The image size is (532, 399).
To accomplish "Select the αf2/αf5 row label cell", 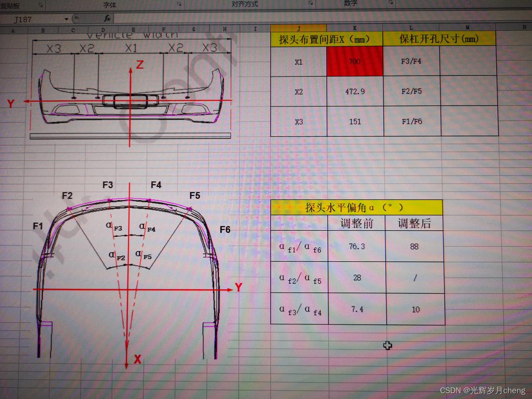I will 299,278.
